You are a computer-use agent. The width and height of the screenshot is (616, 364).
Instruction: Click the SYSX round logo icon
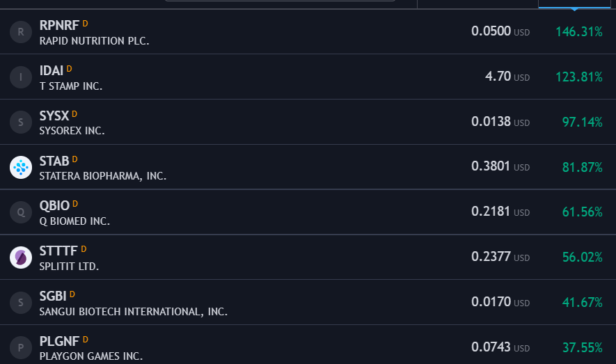(x=21, y=122)
